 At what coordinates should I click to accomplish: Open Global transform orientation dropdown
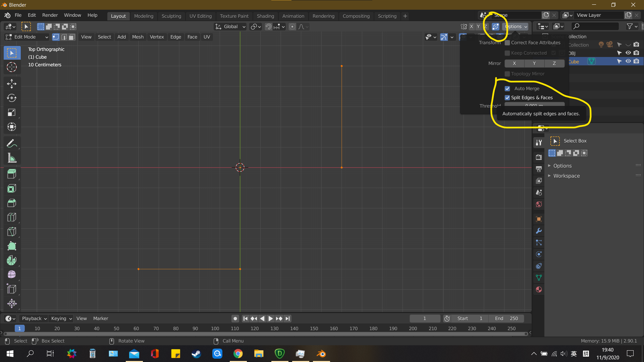(231, 26)
